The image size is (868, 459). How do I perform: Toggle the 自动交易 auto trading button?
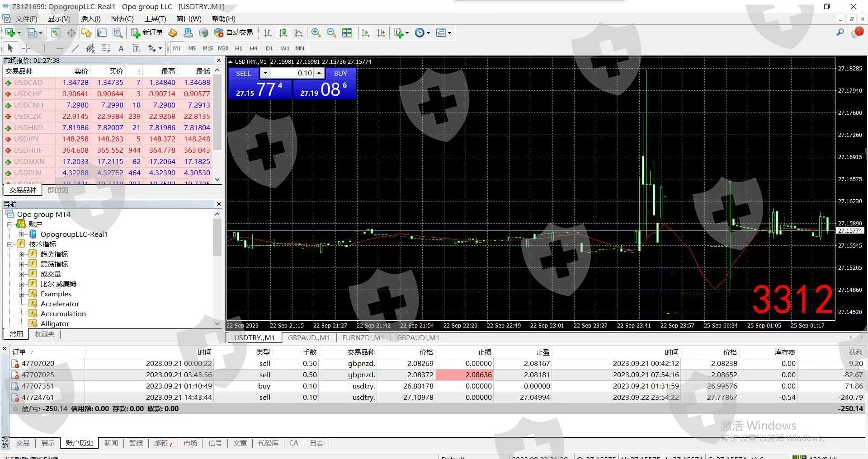(234, 33)
